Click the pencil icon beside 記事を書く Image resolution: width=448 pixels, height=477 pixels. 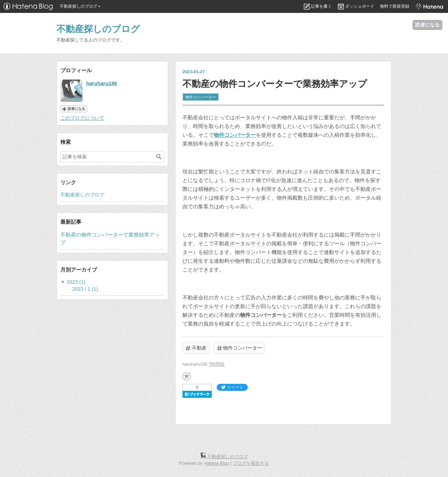[x=307, y=6]
